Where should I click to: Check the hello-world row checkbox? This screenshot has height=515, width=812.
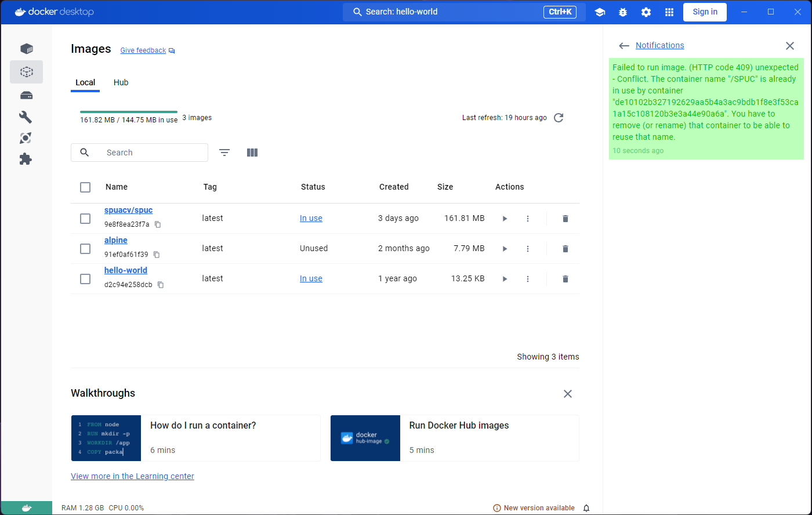click(x=85, y=279)
